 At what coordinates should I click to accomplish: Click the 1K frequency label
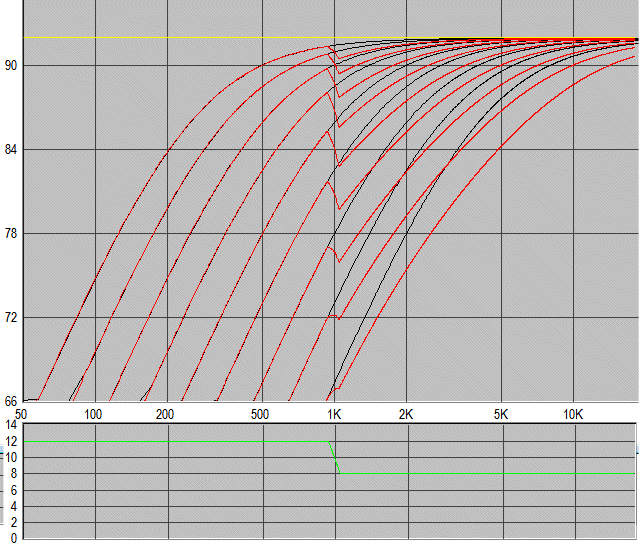coord(334,414)
